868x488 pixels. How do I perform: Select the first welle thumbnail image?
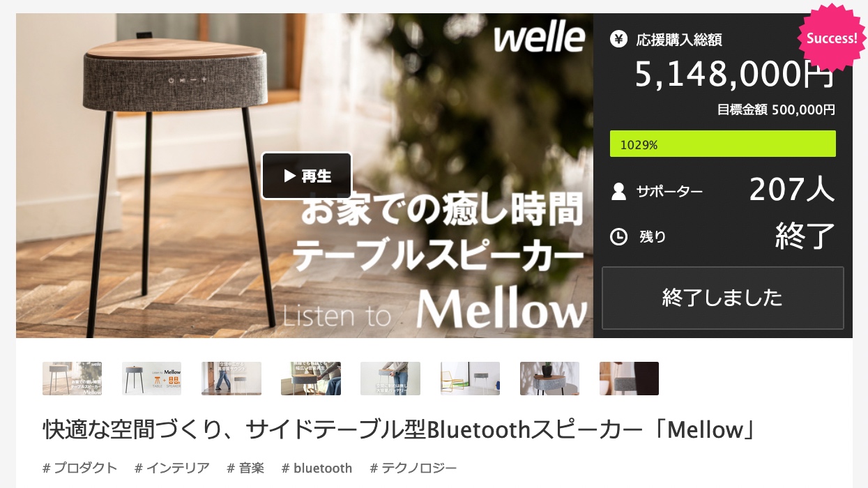point(73,379)
